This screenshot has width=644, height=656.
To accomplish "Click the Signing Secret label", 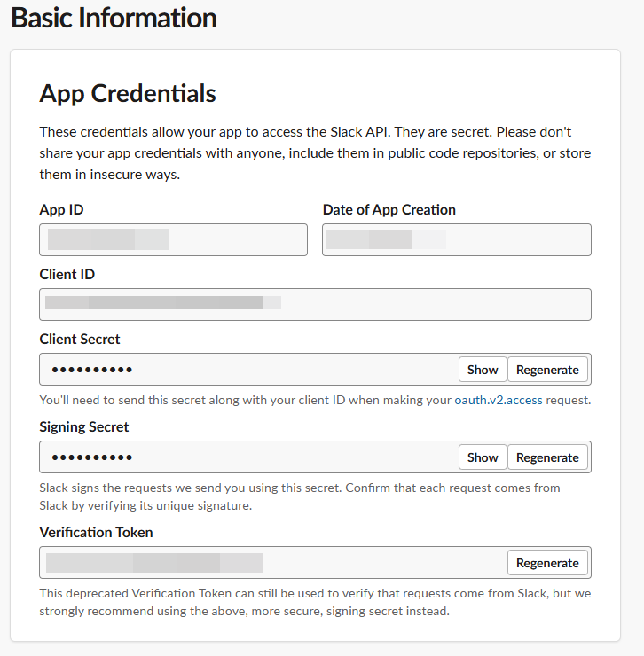I will tap(83, 426).
